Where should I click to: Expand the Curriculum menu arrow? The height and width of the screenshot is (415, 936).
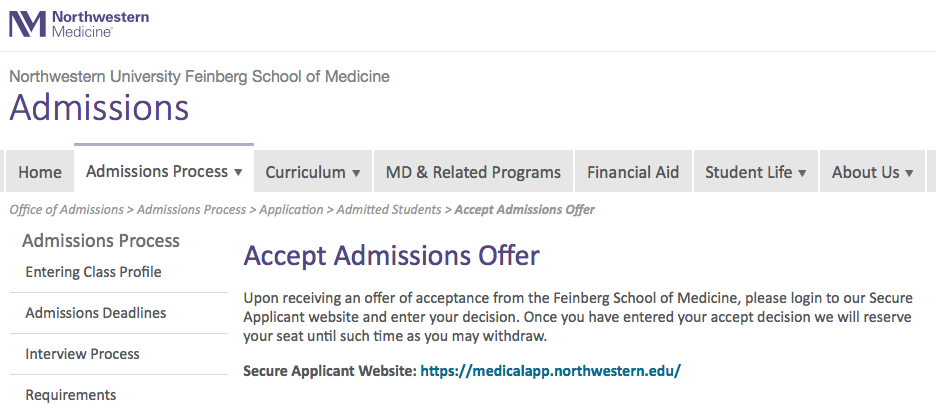(356, 173)
